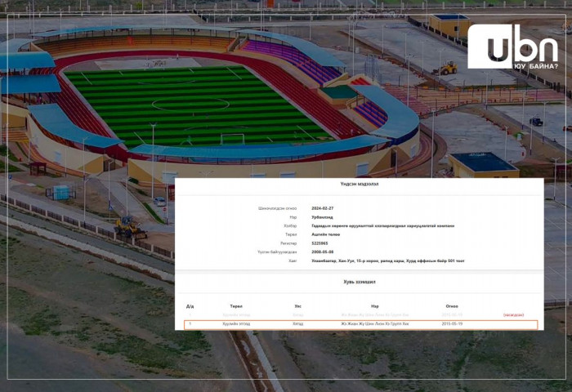
Task: Click 2015-05-19 in the highlighted row
Action: pos(452,324)
